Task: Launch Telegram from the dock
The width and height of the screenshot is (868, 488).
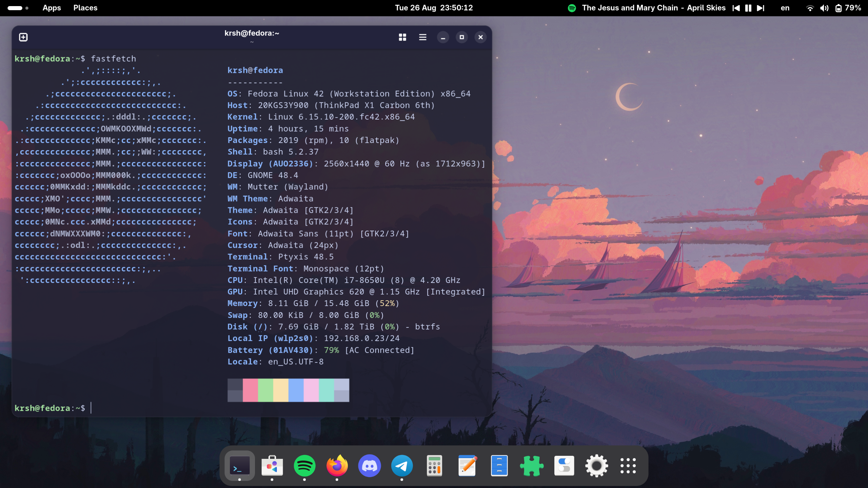Action: [x=402, y=466]
